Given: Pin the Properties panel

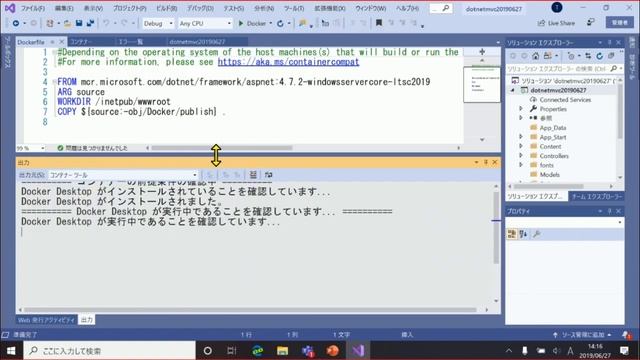Looking at the screenshot, I should [x=609, y=211].
